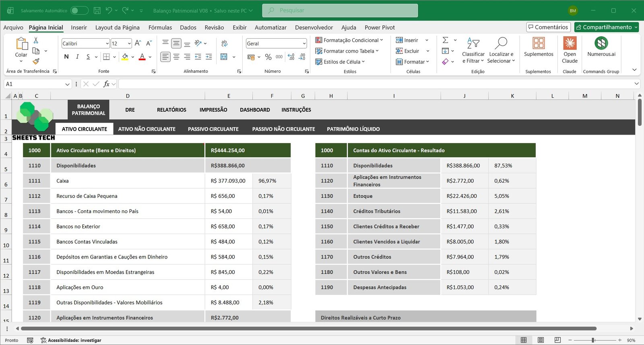Launch the Numerous.ai add-in
644x345 pixels.
pos(601,43)
